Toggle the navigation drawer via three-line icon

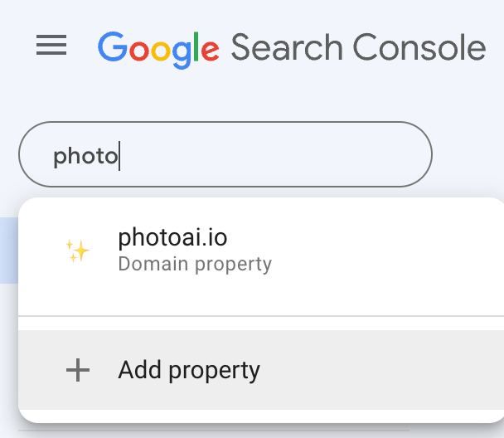(51, 46)
